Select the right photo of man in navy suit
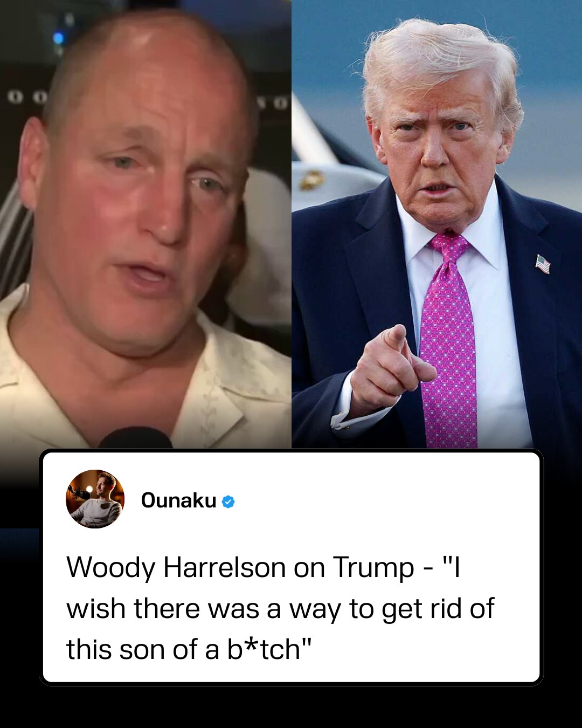Viewport: 582px width, 728px height. point(436,224)
